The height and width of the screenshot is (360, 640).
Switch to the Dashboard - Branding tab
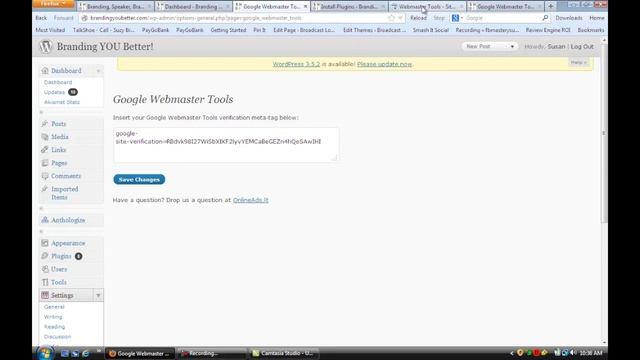click(193, 7)
